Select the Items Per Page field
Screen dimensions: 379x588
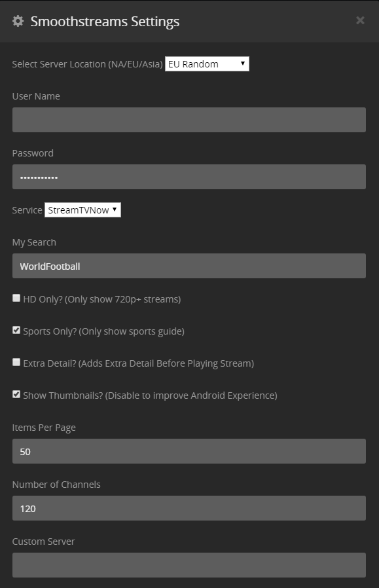(189, 451)
